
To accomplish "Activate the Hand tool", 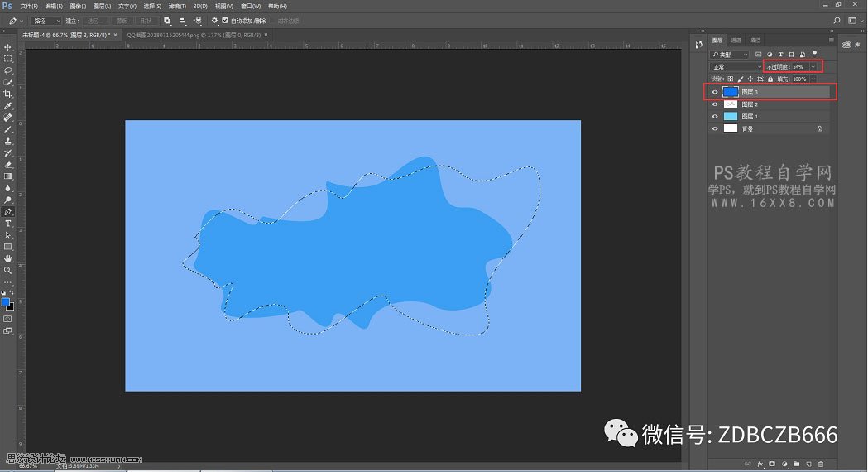I will 7,258.
